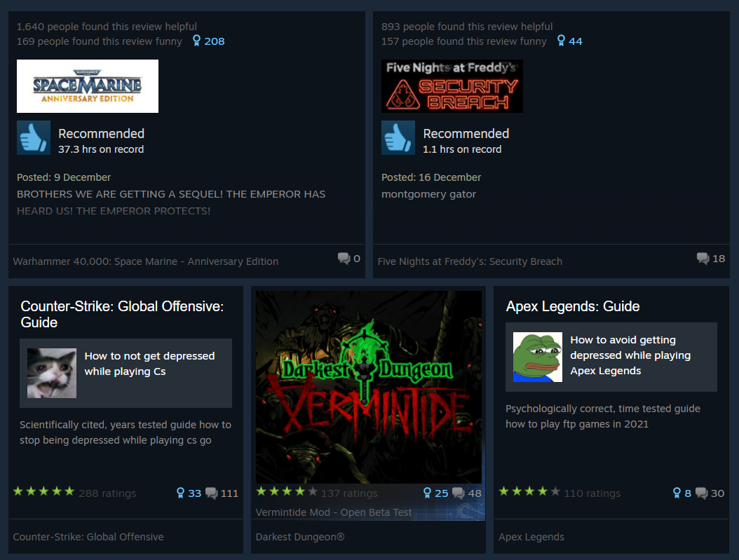Viewport: 739px width, 560px height.
Task: Click thumbs up icon on Space Marine review
Action: coord(34,138)
